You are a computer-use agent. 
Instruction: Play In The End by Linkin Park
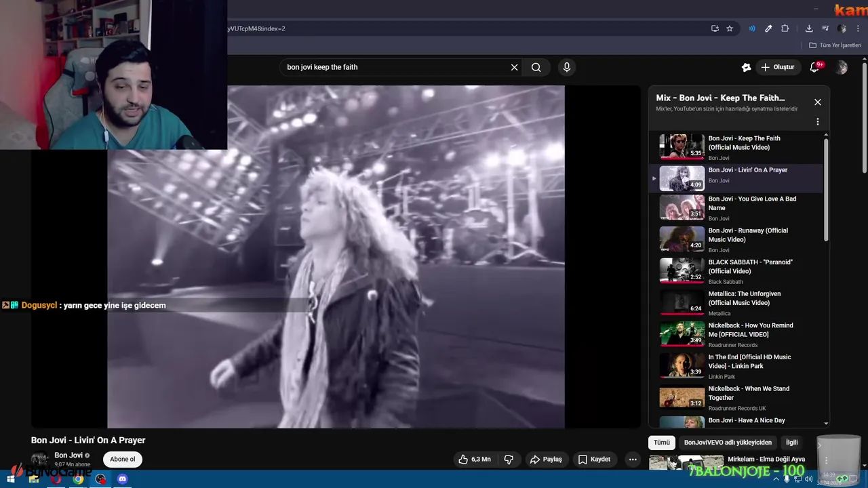click(736, 366)
